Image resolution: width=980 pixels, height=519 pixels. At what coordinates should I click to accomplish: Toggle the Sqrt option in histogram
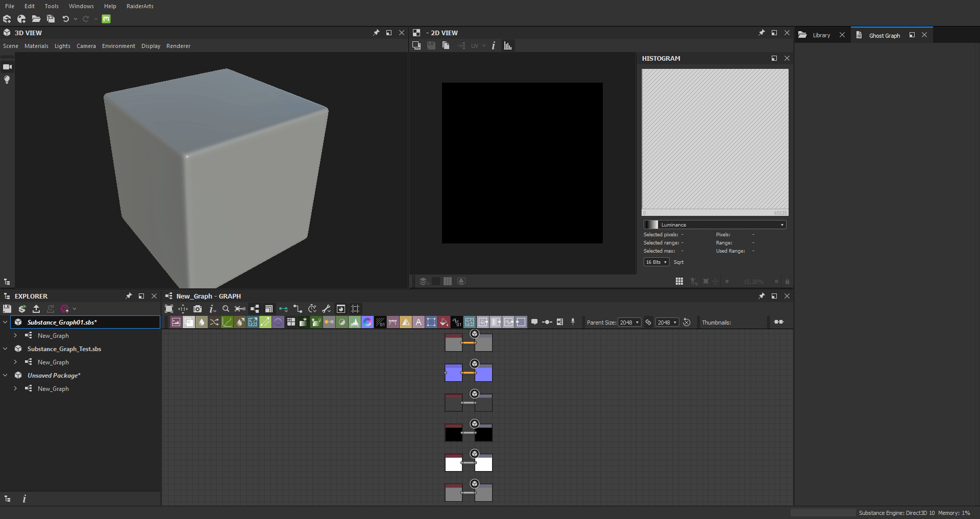click(678, 262)
